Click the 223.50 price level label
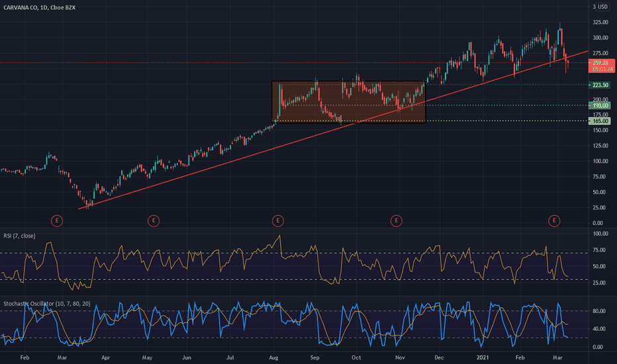The image size is (617, 364). point(600,85)
